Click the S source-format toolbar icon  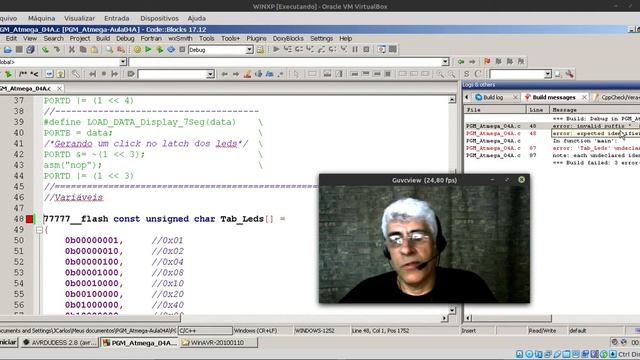[467, 74]
